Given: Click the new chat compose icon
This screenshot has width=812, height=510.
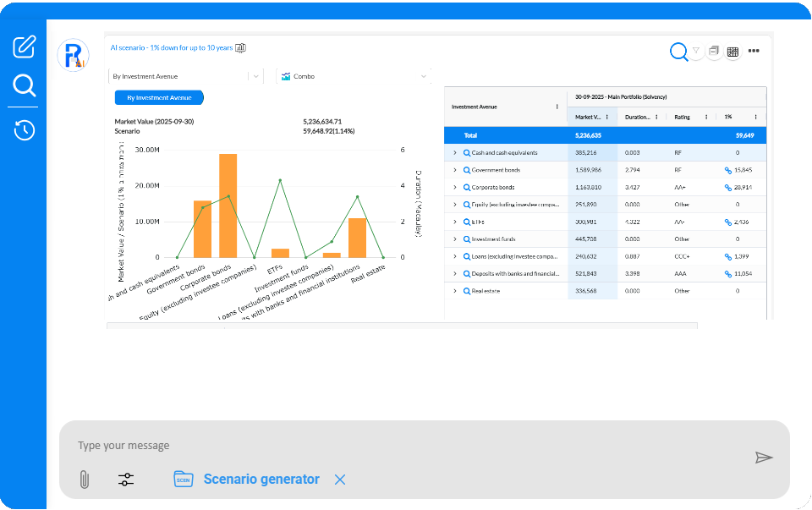Looking at the screenshot, I should coord(25,47).
